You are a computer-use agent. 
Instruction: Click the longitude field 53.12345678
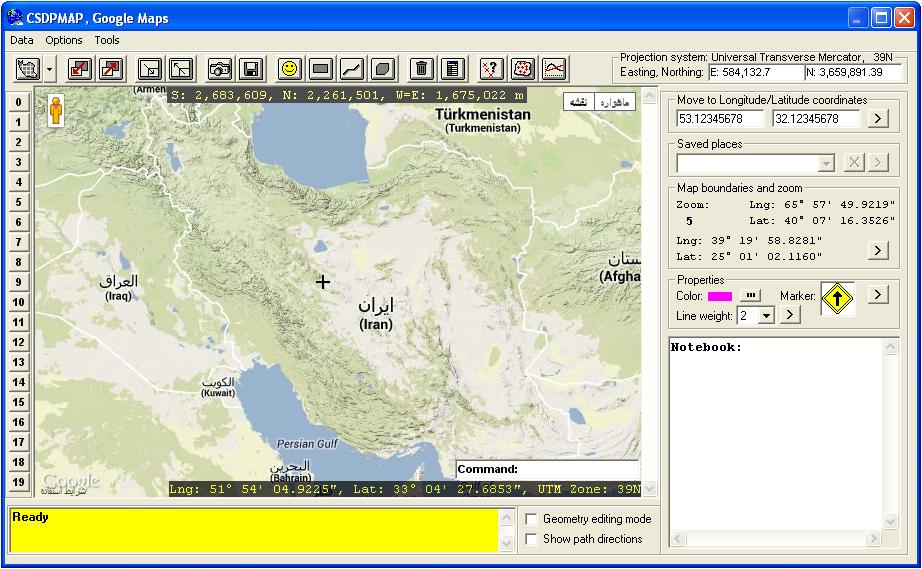click(x=720, y=119)
